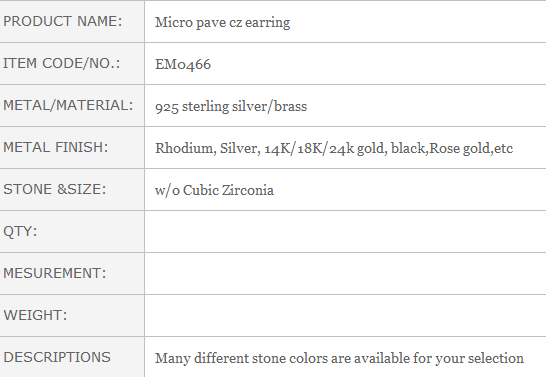Click the ITEM CODE/NO. label

point(62,63)
